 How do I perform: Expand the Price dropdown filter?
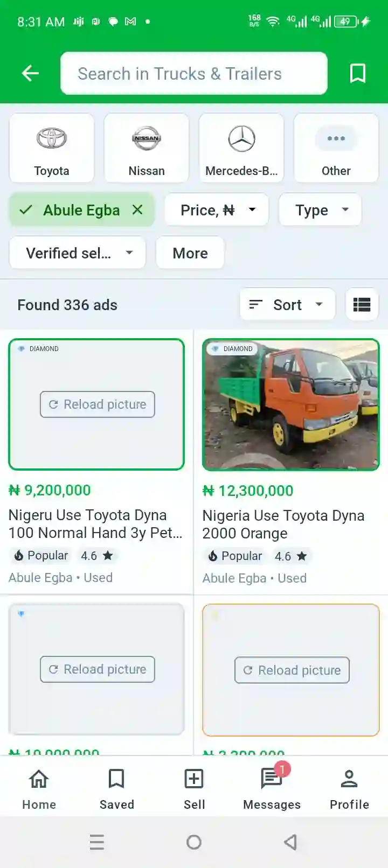[216, 210]
